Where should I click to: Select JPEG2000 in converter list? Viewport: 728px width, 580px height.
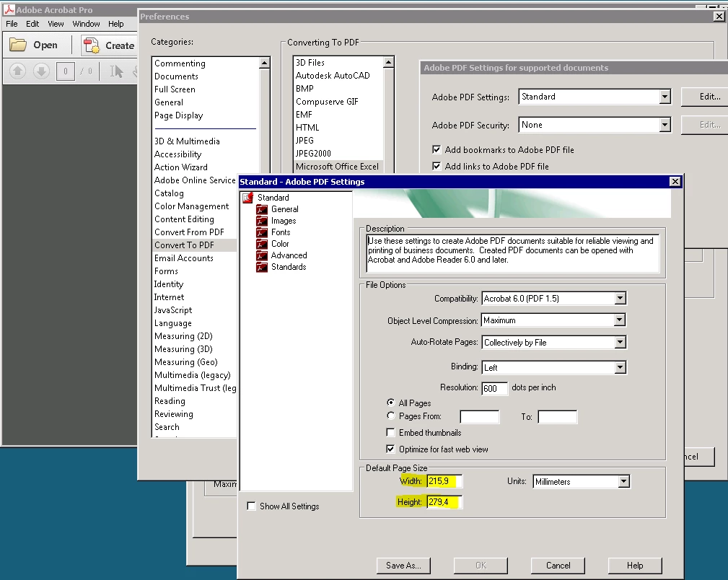click(x=313, y=153)
